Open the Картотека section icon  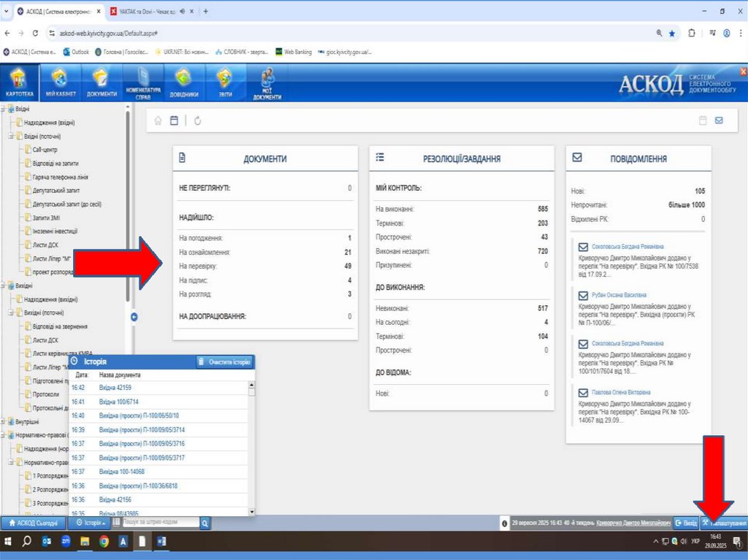pyautogui.click(x=19, y=83)
